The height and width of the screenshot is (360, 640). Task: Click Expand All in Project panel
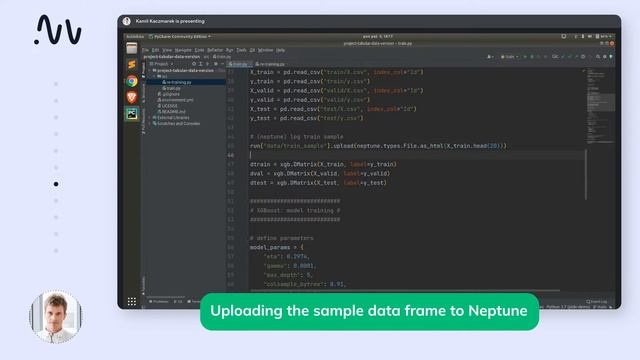tap(201, 64)
